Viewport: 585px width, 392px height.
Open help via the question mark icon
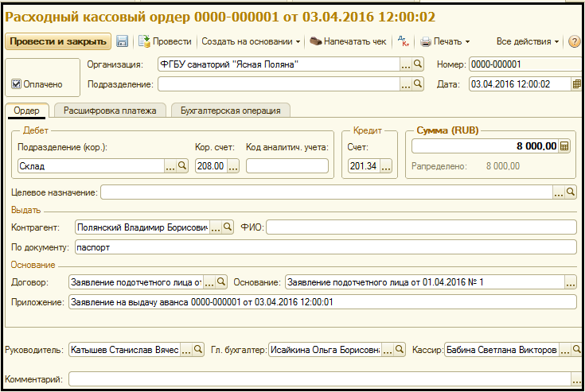574,41
